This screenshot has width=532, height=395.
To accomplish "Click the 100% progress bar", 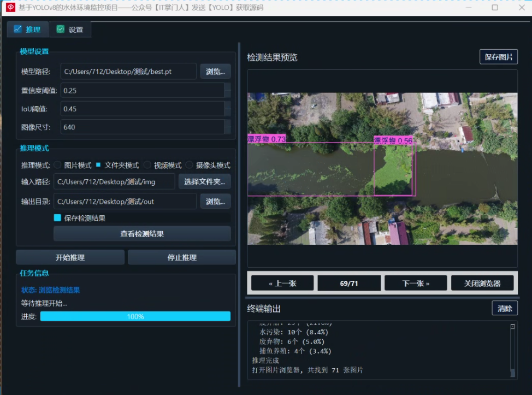I will click(x=135, y=317).
